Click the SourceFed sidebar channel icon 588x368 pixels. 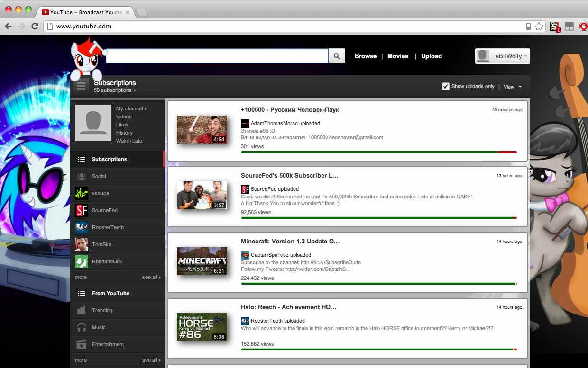82,210
